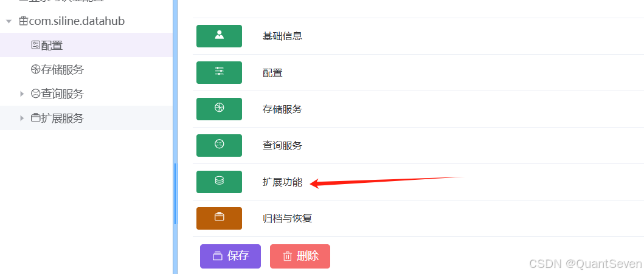The image size is (644, 274).
Task: Open the 扩展功能 section row
Action: pos(418,182)
